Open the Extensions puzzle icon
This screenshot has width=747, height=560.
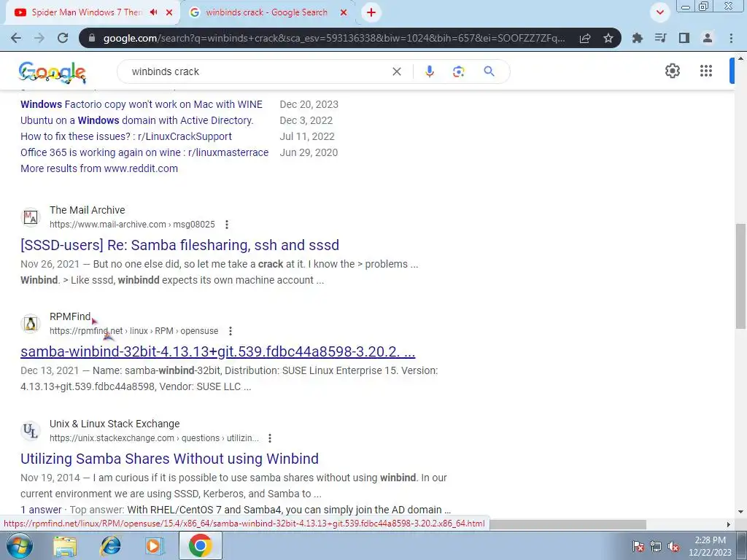coord(637,38)
